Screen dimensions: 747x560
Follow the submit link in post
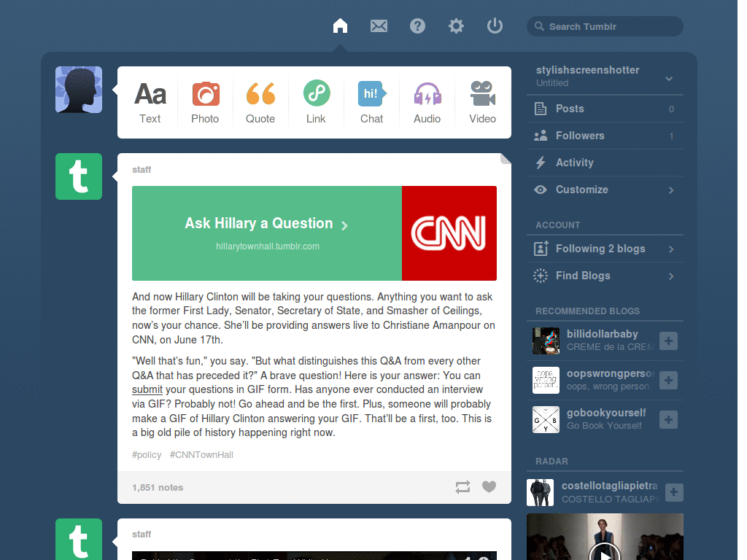pyautogui.click(x=147, y=389)
